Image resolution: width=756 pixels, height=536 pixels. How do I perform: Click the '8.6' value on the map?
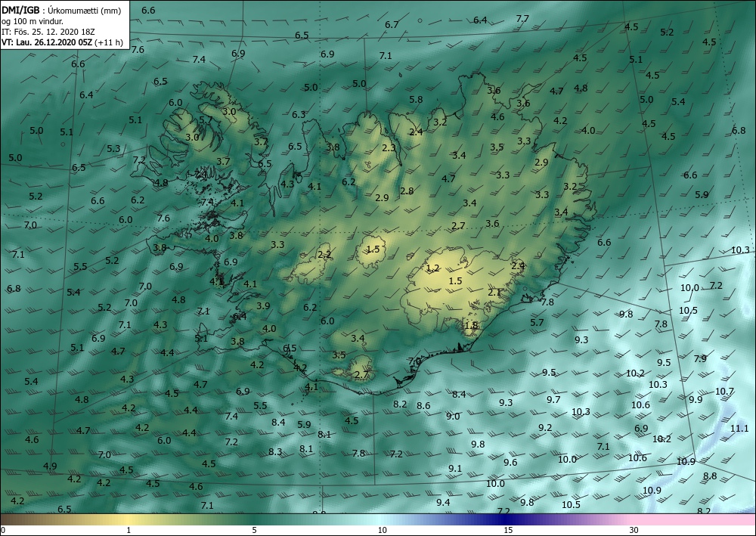click(x=423, y=406)
